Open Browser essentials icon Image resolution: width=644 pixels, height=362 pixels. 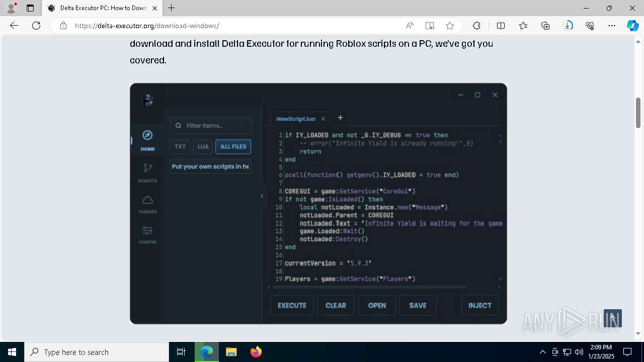point(590,26)
